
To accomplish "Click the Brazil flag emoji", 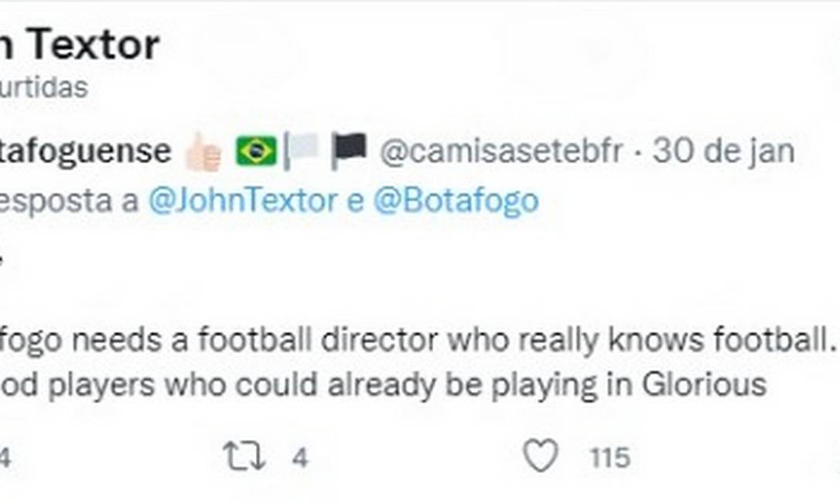I will click(256, 151).
